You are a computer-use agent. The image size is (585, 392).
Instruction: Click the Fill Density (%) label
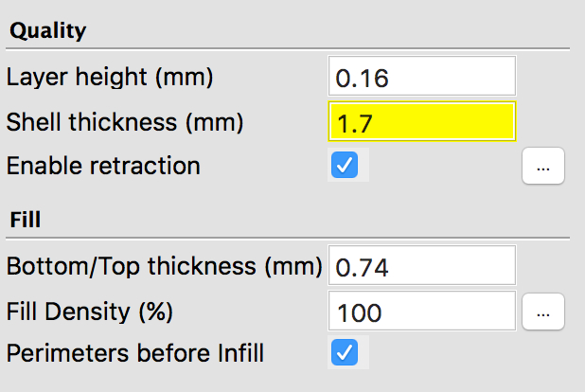point(90,310)
